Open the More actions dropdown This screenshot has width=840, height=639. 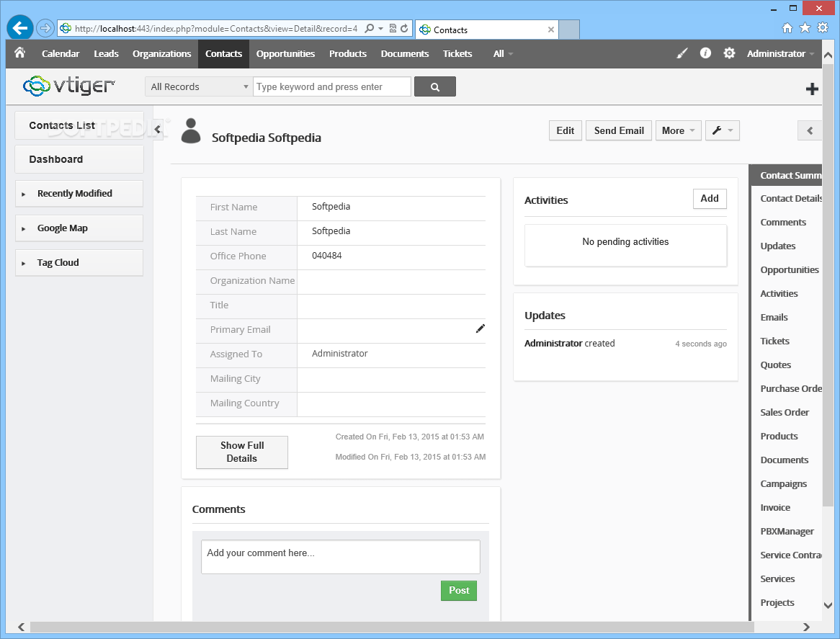[678, 130]
